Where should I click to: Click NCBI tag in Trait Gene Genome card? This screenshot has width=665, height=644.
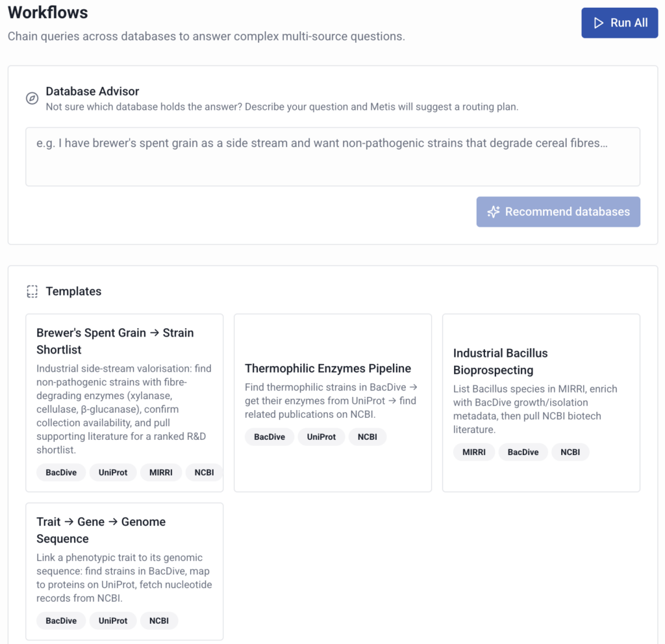159,621
